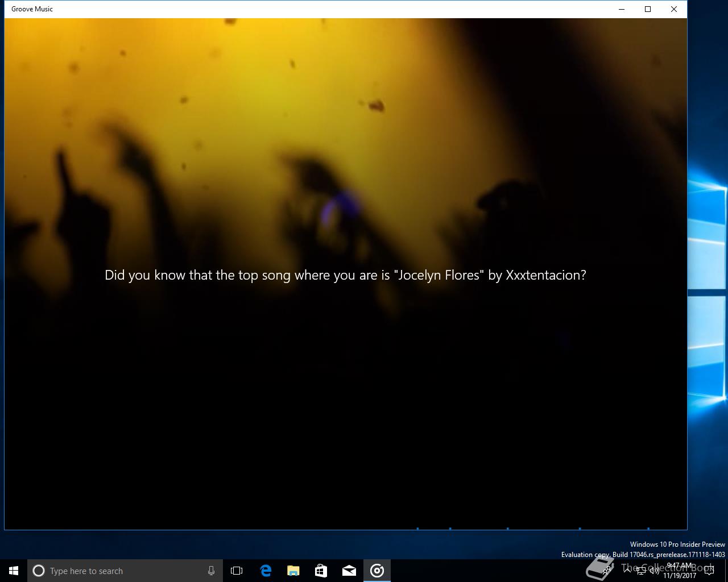
Task: Select Groove Music taskbar icon
Action: (377, 571)
